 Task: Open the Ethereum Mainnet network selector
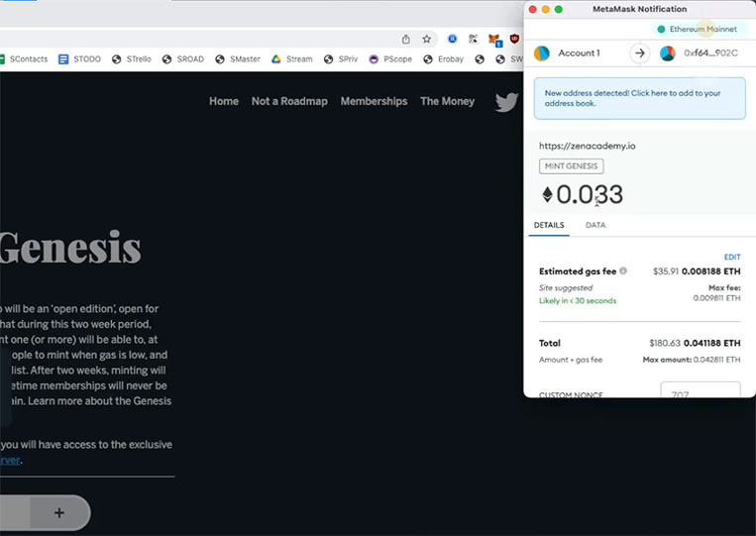click(x=698, y=29)
